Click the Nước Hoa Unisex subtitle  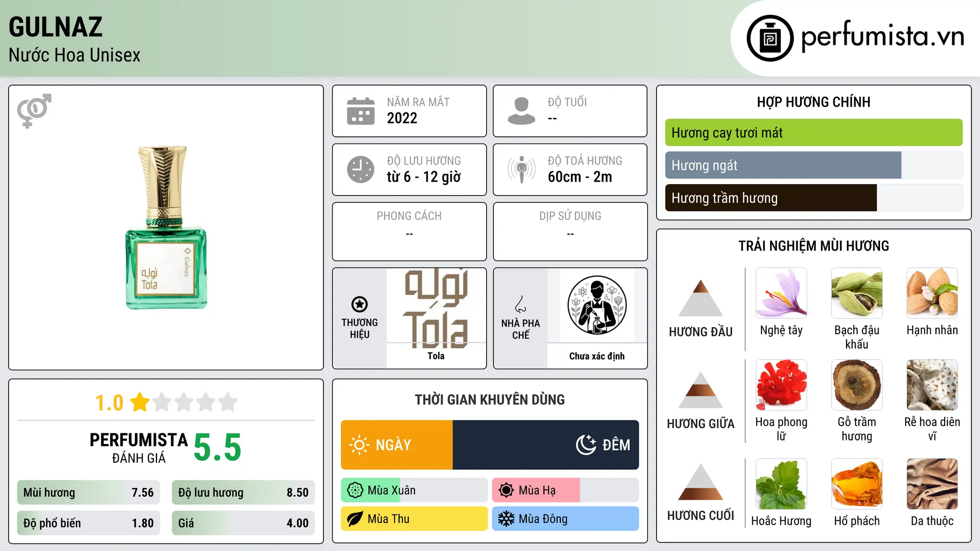75,55
